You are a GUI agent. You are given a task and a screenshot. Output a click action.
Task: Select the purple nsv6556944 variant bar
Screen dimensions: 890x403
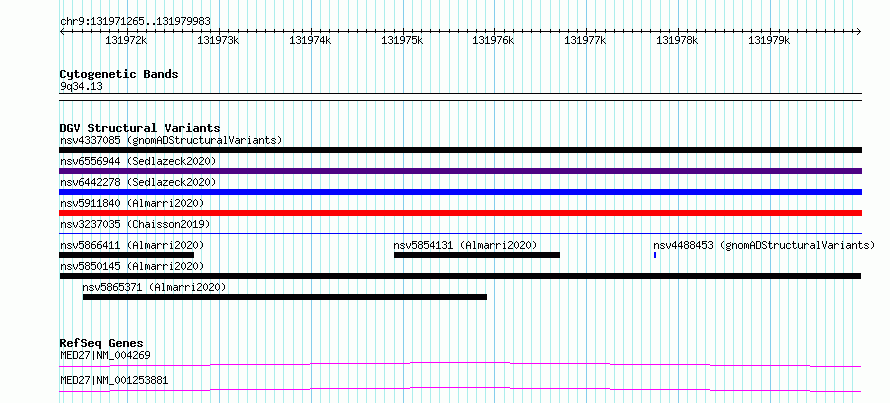click(460, 171)
